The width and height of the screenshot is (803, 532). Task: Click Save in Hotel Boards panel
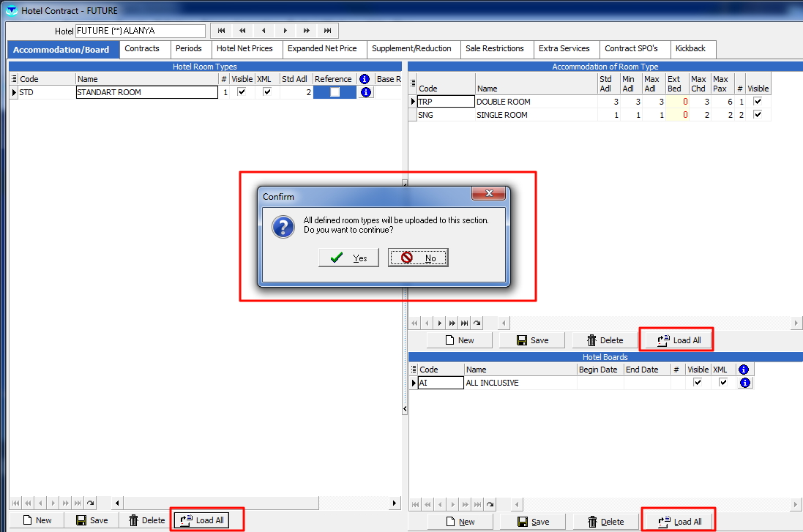(532, 522)
